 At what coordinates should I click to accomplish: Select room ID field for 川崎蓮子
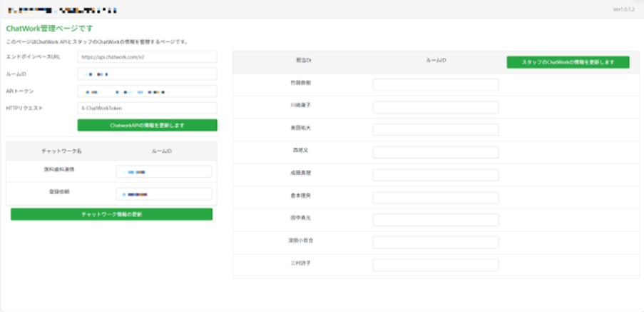click(435, 107)
